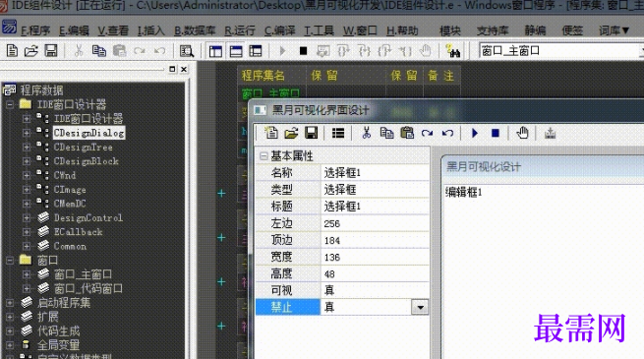Expand the 启动程序集 tree node
The width and height of the screenshot is (644, 359).
pos(10,303)
